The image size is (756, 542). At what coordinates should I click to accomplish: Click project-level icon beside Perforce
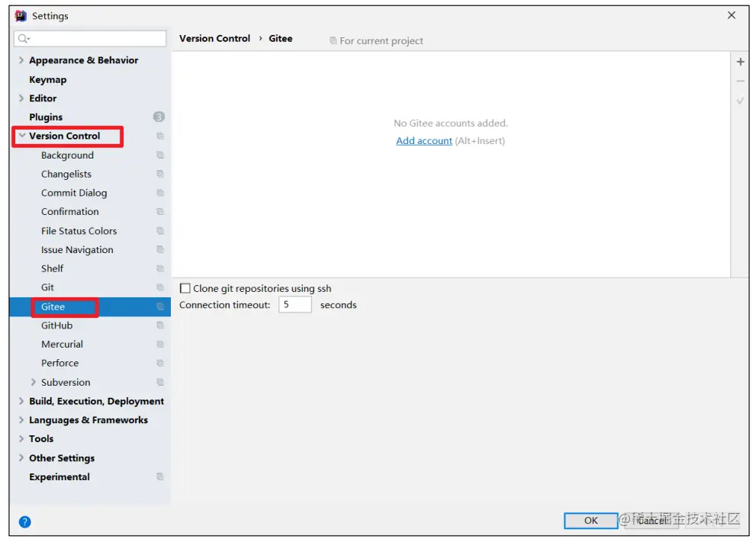(x=160, y=363)
